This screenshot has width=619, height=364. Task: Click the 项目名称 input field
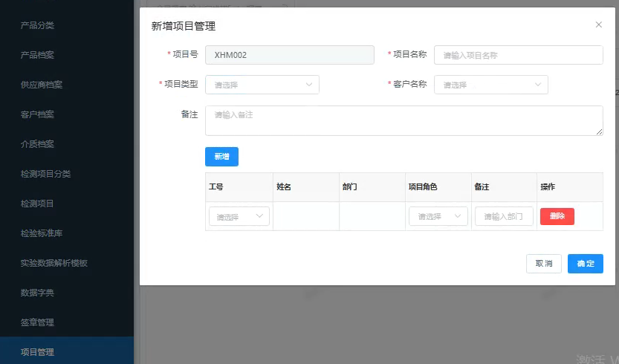pyautogui.click(x=518, y=55)
